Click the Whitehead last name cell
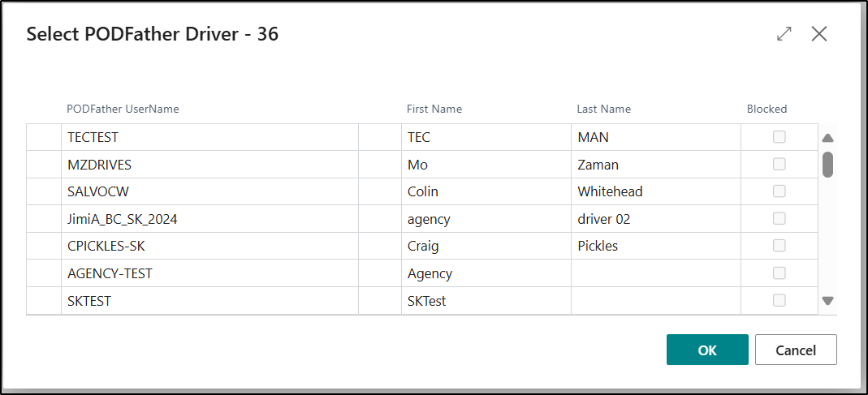 [x=656, y=191]
